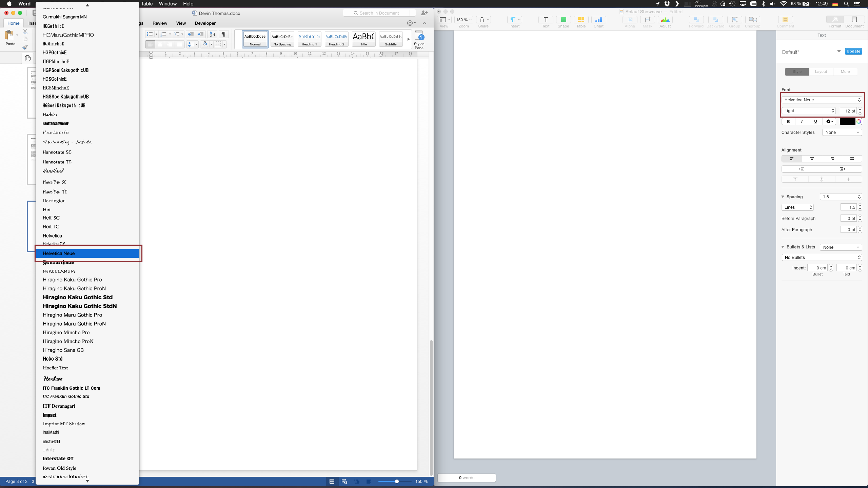Apply the Subtitle style
This screenshot has width=868, height=488.
(391, 39)
